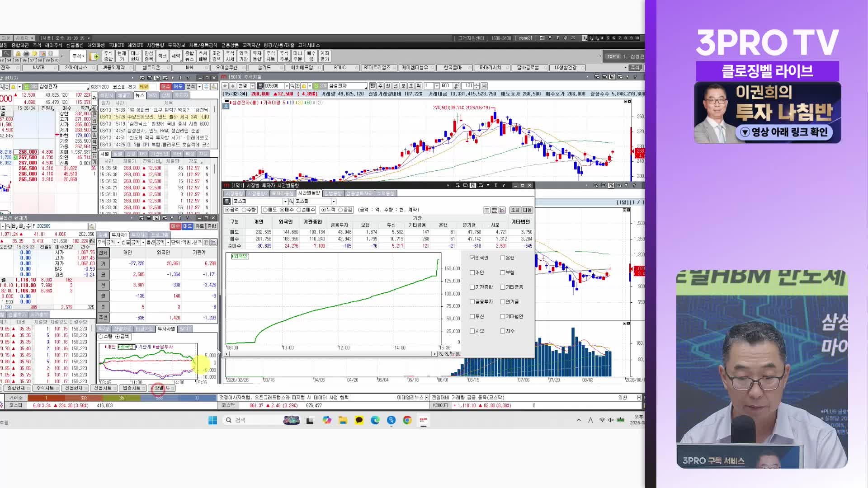Check the 개인 investor checkbox
The image size is (868, 488).
[x=472, y=272]
